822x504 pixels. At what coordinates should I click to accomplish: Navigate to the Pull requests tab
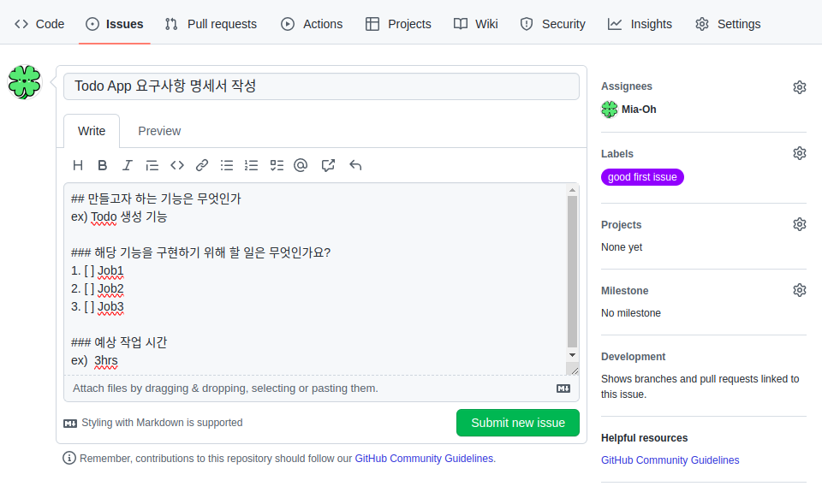(x=211, y=24)
